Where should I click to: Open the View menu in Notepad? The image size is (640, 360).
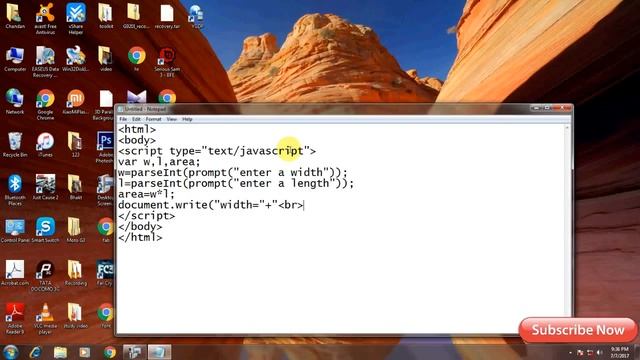tap(171, 119)
